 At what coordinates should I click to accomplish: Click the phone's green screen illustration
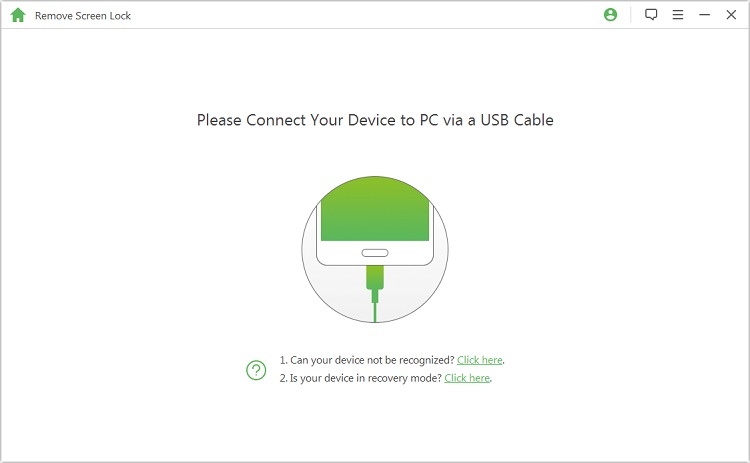pyautogui.click(x=375, y=217)
